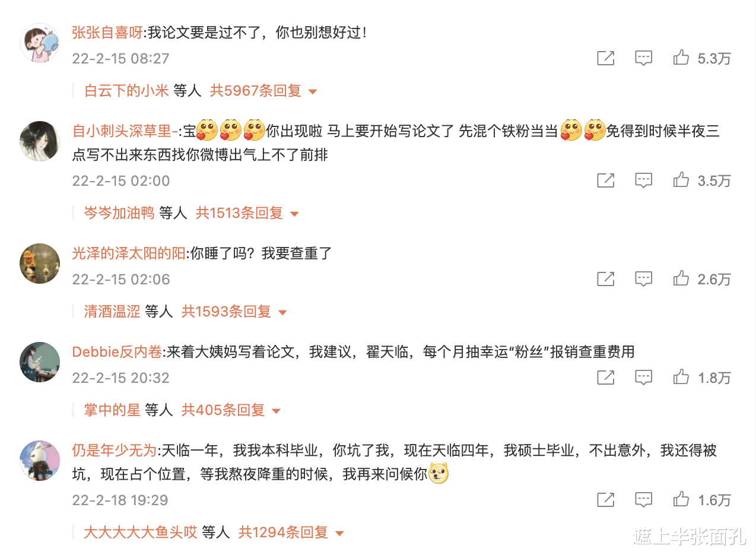The width and height of the screenshot is (756, 558).
Task: Like the comment showing 3.5万 likes
Action: pyautogui.click(x=681, y=180)
